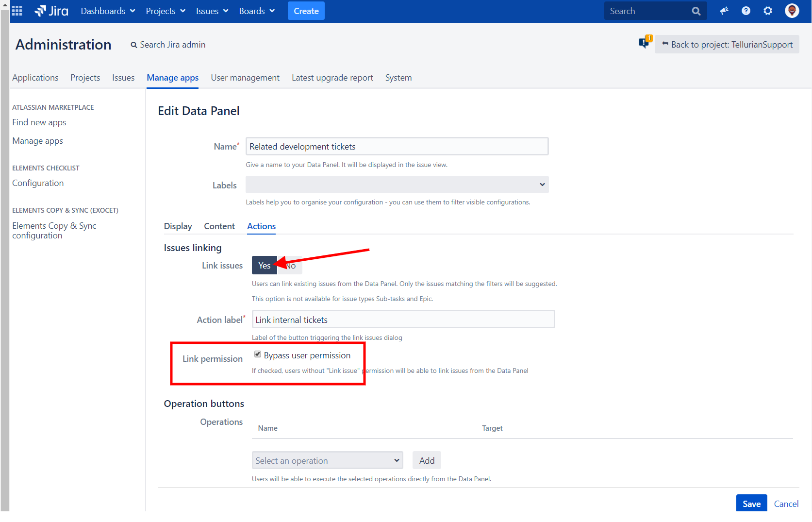This screenshot has width=812, height=522.
Task: Click the search magnifier icon
Action: (x=696, y=11)
